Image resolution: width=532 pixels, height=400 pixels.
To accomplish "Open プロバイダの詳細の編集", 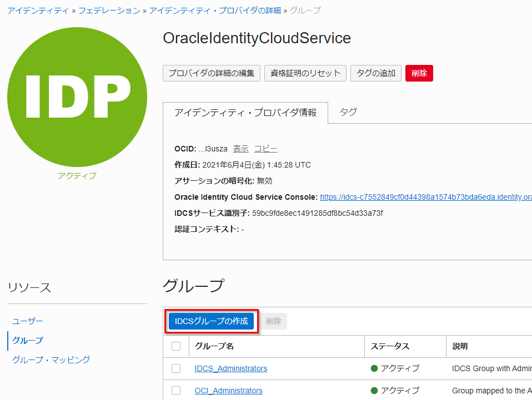I will [x=211, y=73].
